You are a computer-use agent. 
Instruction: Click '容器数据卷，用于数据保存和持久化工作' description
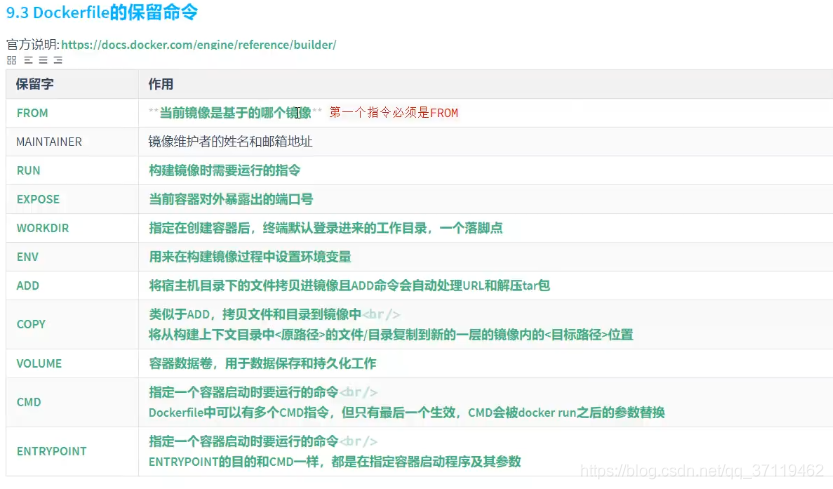click(x=262, y=364)
